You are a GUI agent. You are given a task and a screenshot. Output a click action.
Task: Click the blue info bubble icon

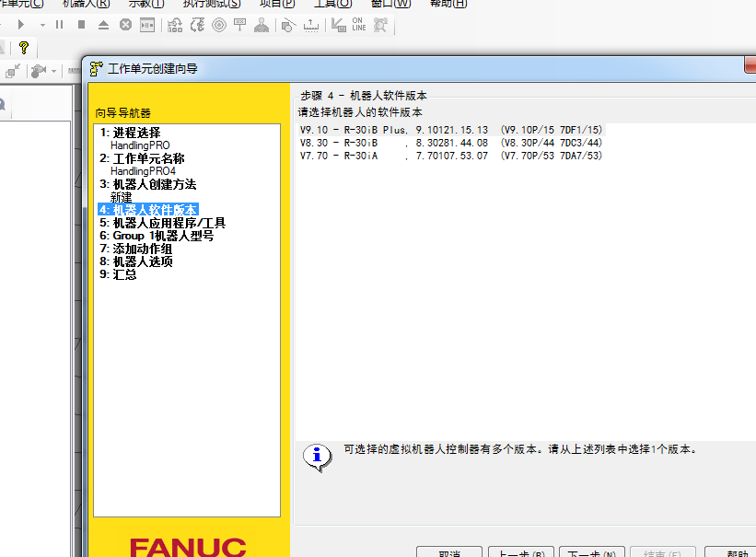tap(318, 457)
